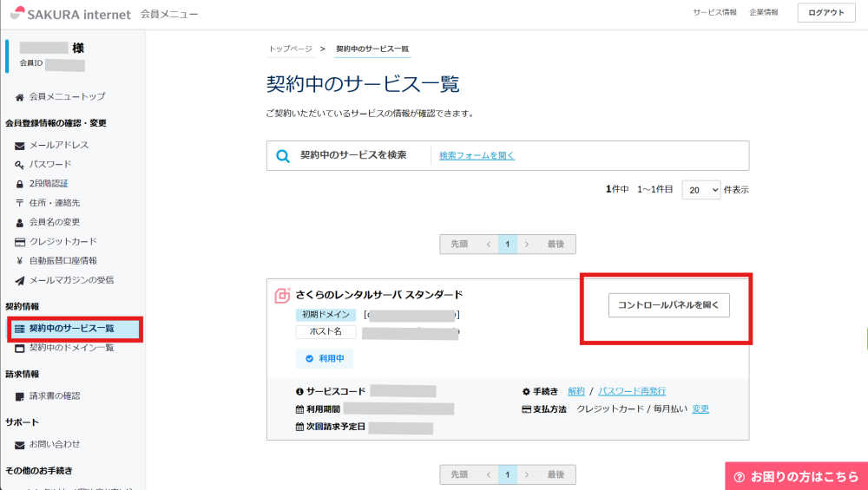Click the パスワード再発行 link
Image resolution: width=868 pixels, height=490 pixels.
(632, 391)
